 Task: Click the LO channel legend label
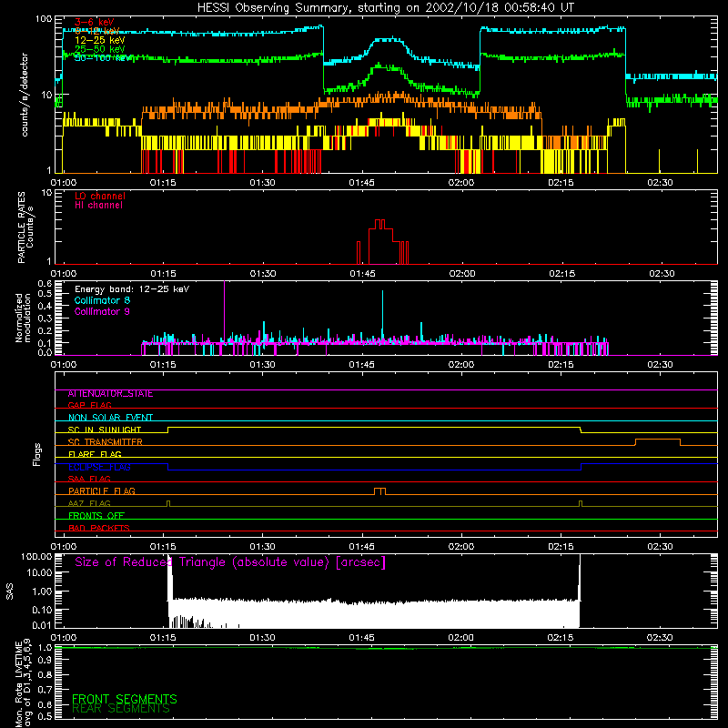click(100, 196)
